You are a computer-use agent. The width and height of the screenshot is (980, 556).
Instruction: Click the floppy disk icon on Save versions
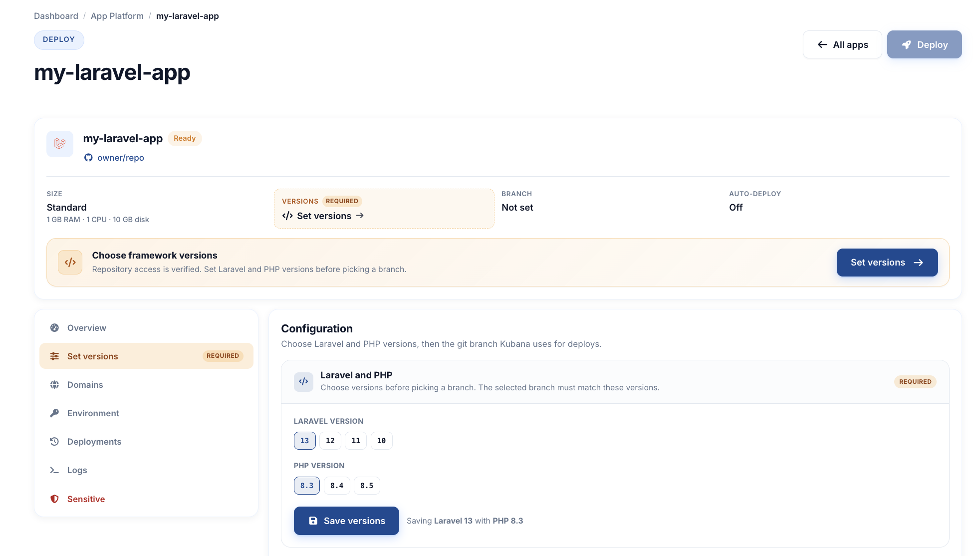(313, 521)
